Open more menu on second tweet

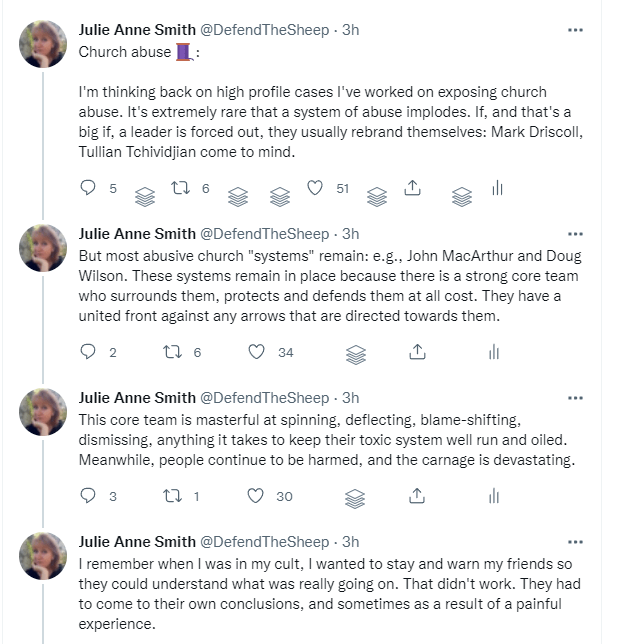(575, 233)
